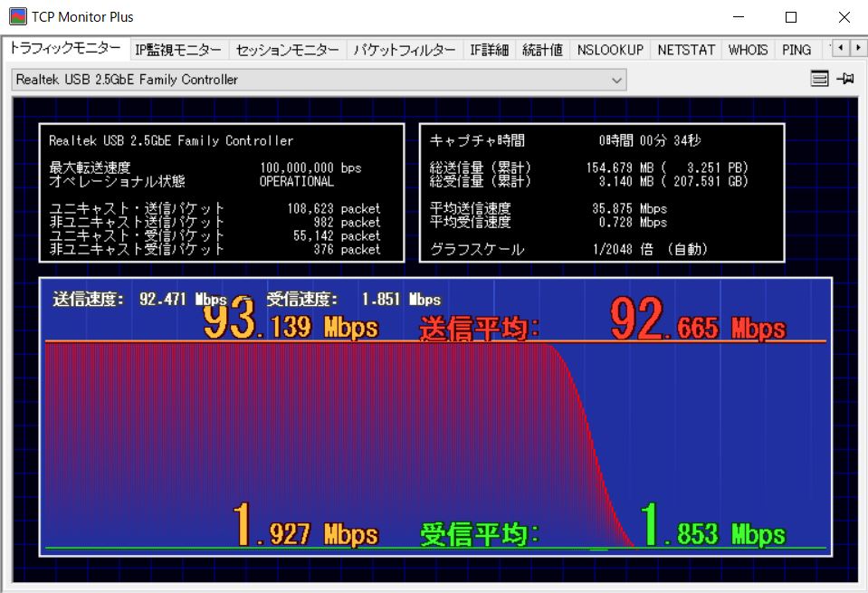This screenshot has width=868, height=593.
Task: Open the list menu icon beside the pin
Action: coord(819,80)
